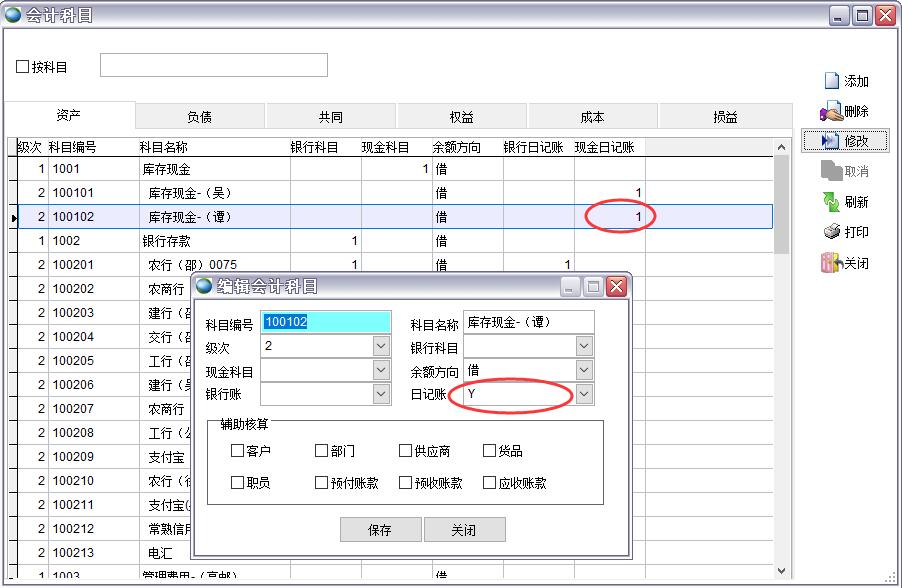
Task: Switch to the 负债 tab
Action: (200, 117)
